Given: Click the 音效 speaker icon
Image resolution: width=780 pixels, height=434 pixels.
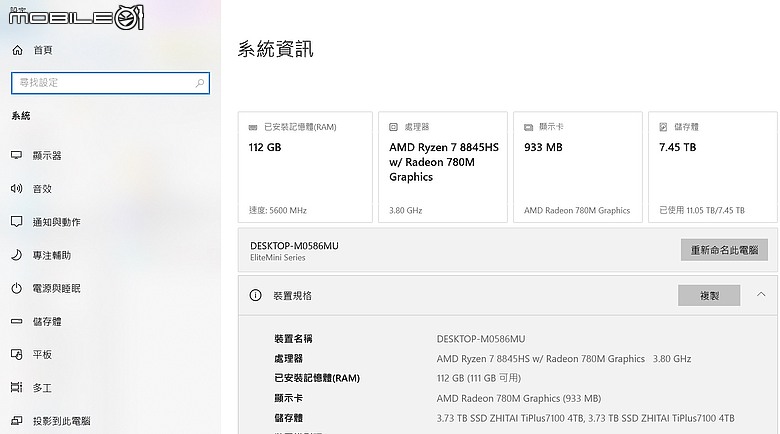Looking at the screenshot, I should click(x=16, y=189).
